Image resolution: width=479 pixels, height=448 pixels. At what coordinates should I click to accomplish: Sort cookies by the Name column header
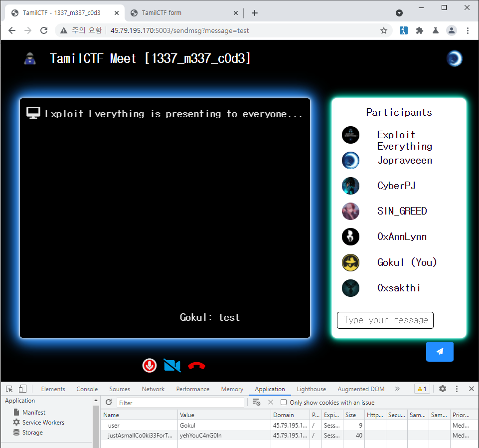click(x=139, y=415)
